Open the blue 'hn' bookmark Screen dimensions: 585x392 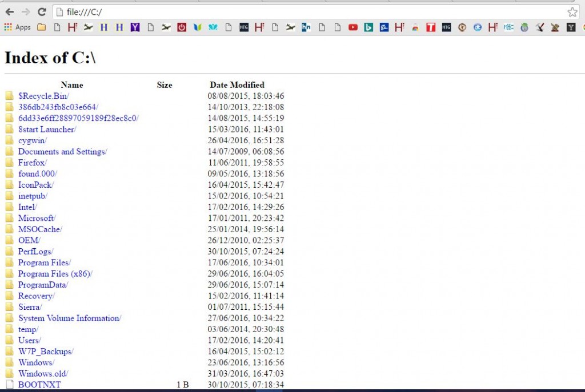[306, 27]
